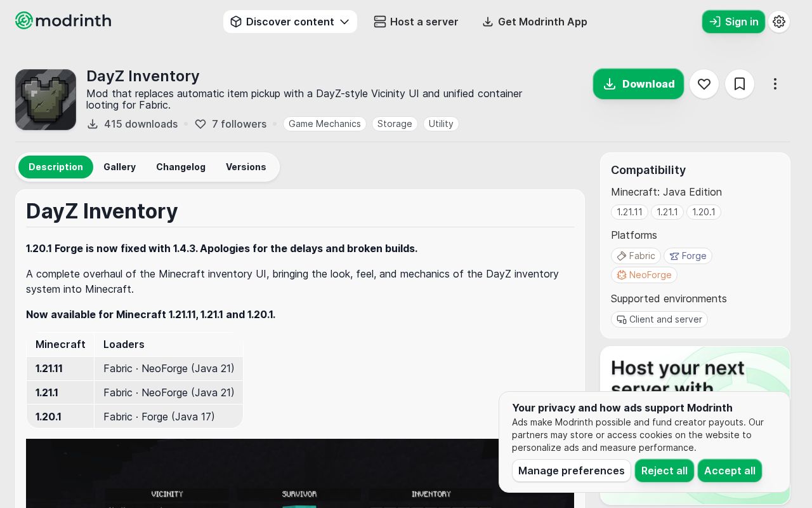The width and height of the screenshot is (812, 508).
Task: Click the Utility tag
Action: point(441,124)
